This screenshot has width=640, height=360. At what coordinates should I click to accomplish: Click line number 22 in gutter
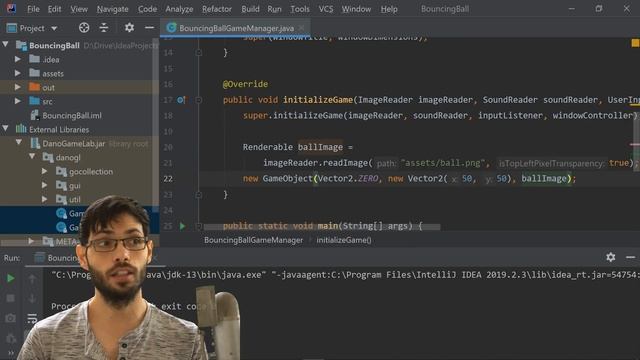coord(168,179)
